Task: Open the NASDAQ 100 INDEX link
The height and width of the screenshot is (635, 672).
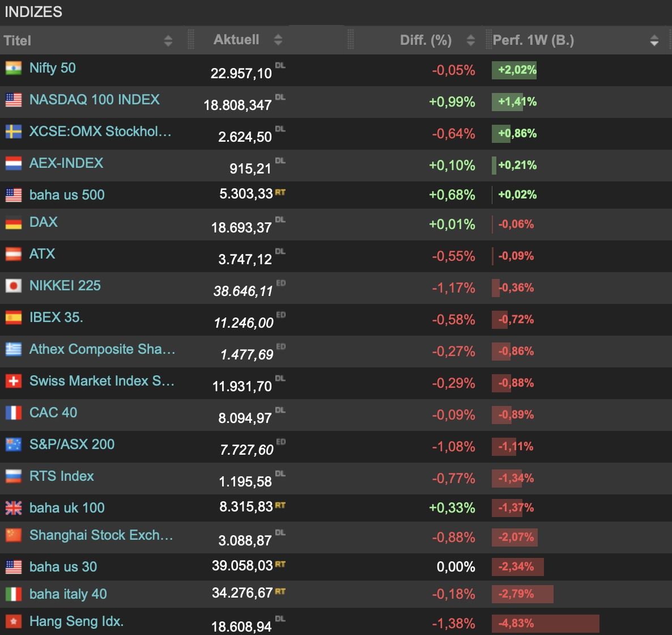Action: tap(95, 100)
